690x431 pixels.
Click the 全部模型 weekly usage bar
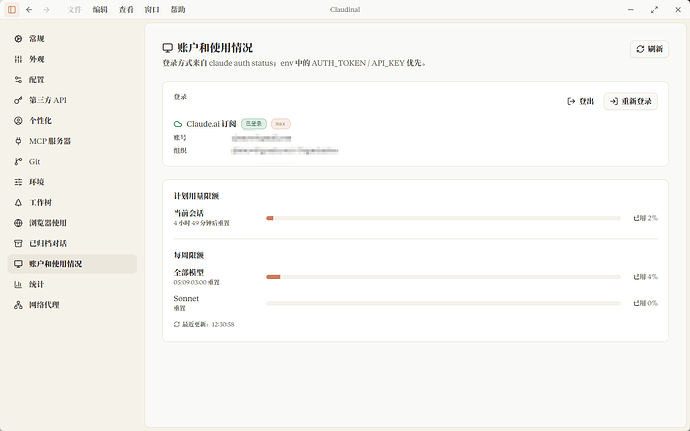[x=443, y=277]
